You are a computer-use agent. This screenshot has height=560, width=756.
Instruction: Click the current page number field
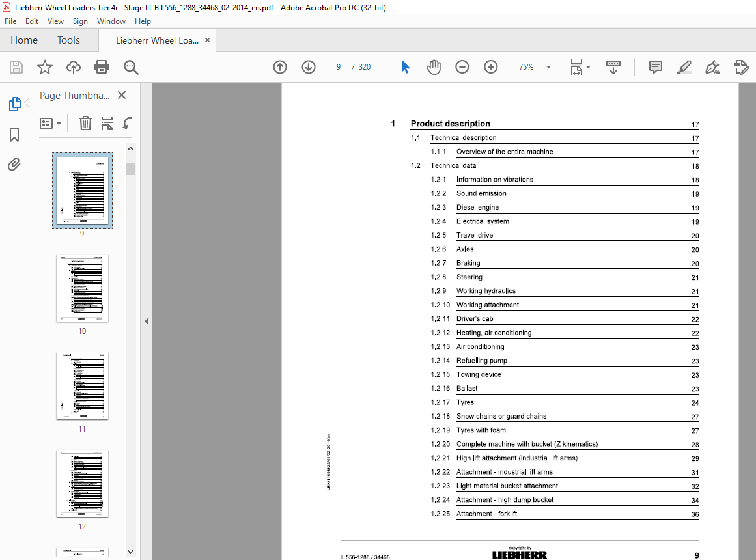[339, 67]
